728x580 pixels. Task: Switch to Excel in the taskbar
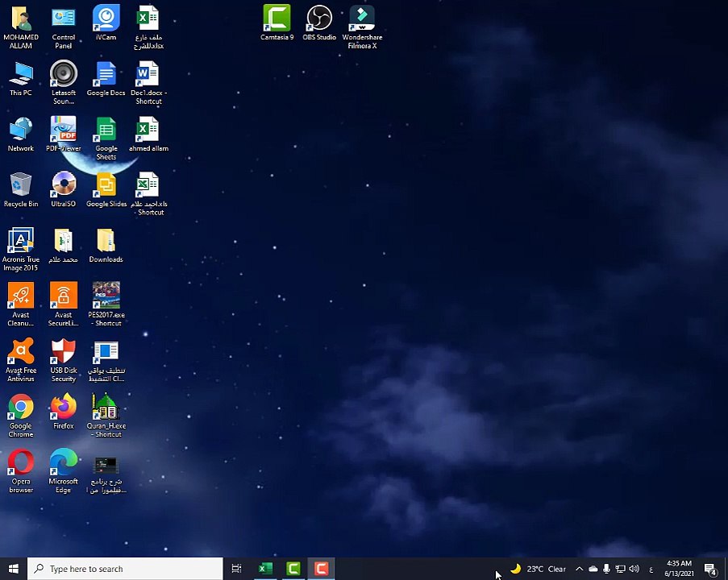pos(265,569)
